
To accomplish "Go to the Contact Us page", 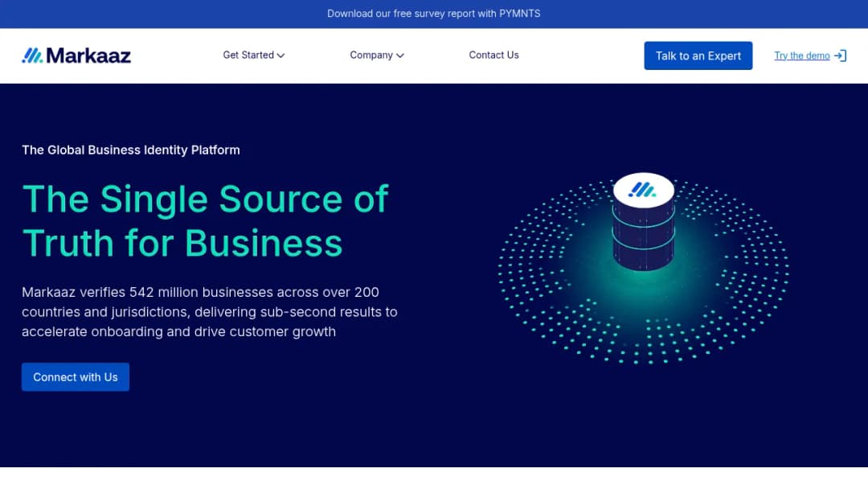I will [x=493, y=55].
